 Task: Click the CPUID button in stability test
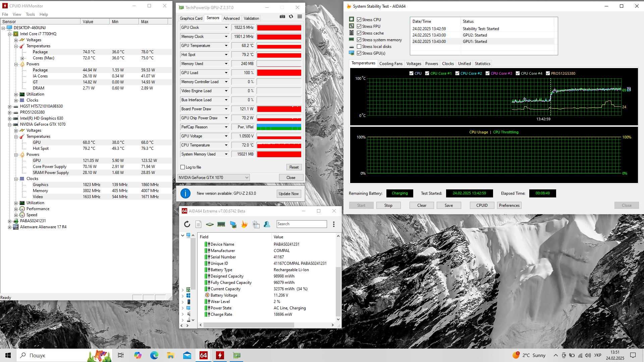tap(482, 205)
